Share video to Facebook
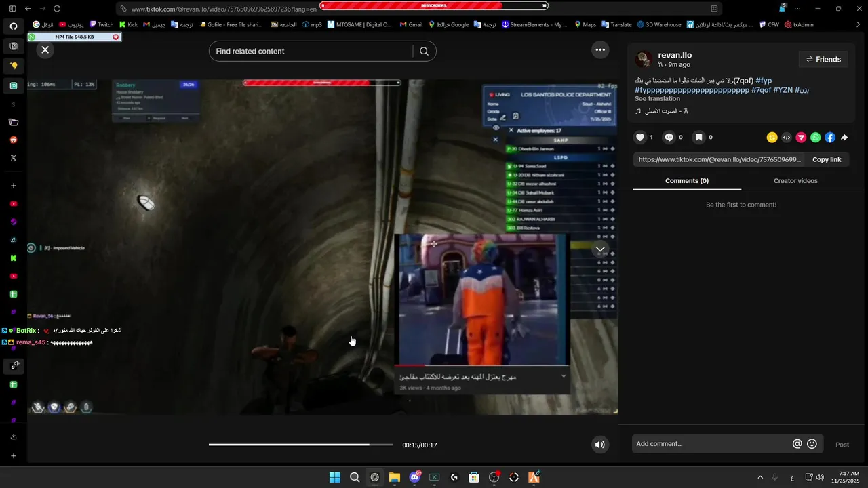 [x=830, y=138]
